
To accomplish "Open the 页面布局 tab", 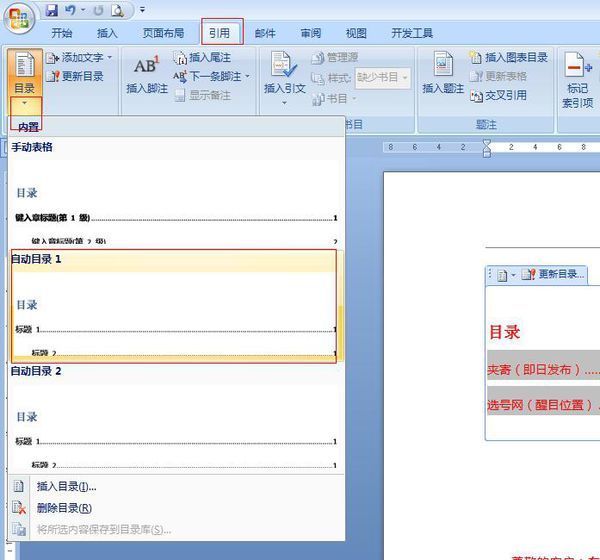I will pyautogui.click(x=163, y=33).
